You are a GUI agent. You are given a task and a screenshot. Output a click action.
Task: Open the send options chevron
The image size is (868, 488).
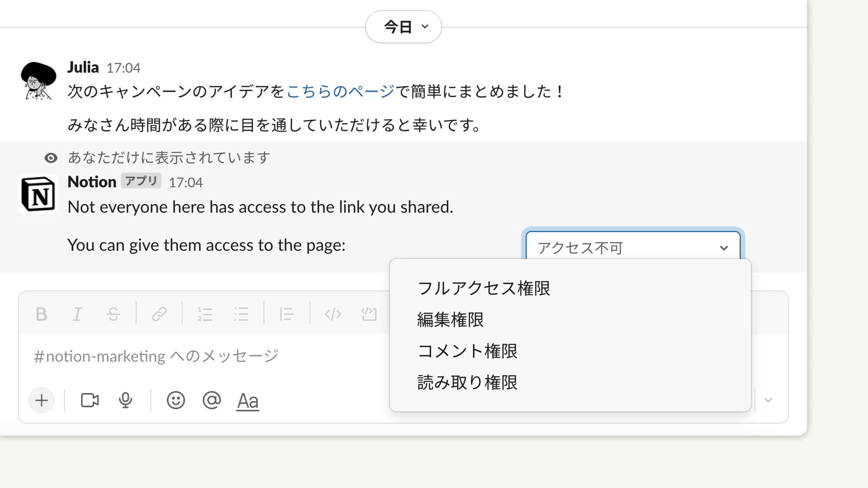pos(768,400)
